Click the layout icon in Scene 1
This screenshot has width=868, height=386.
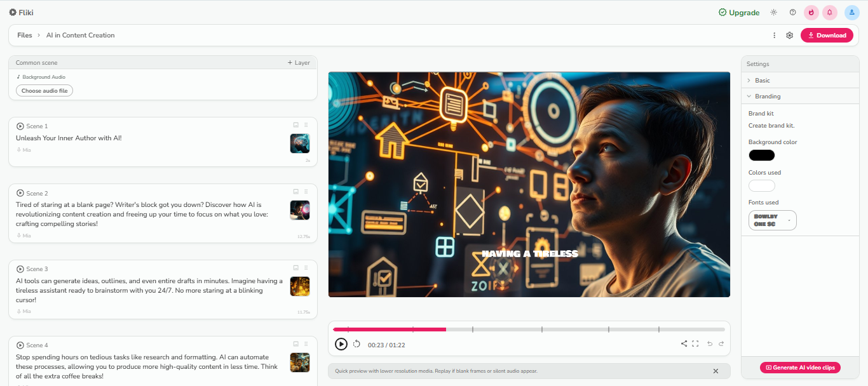tap(295, 125)
